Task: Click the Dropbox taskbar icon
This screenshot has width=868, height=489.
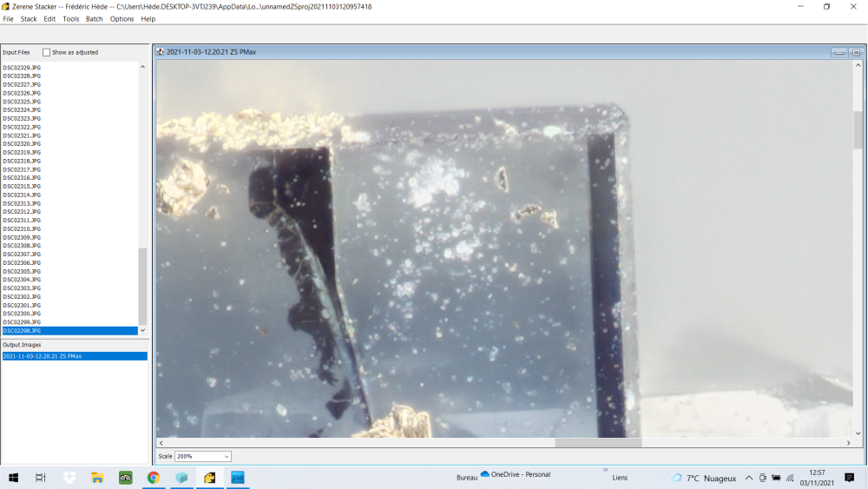Action: pos(69,478)
